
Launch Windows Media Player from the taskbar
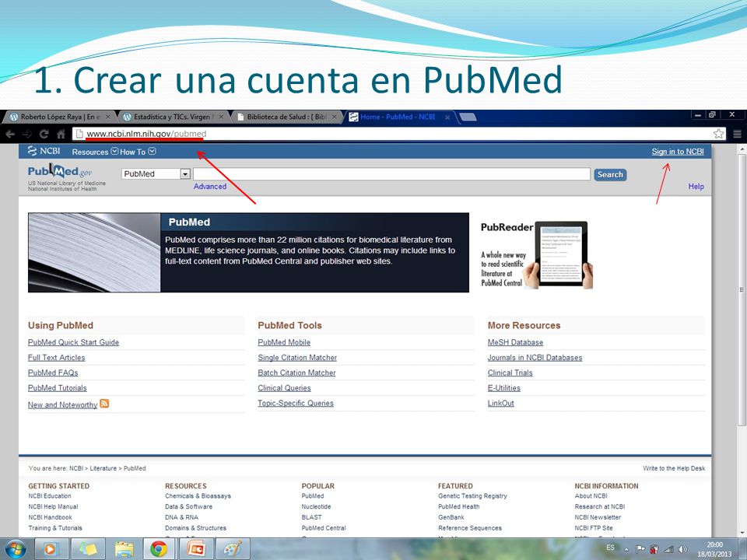(50, 550)
